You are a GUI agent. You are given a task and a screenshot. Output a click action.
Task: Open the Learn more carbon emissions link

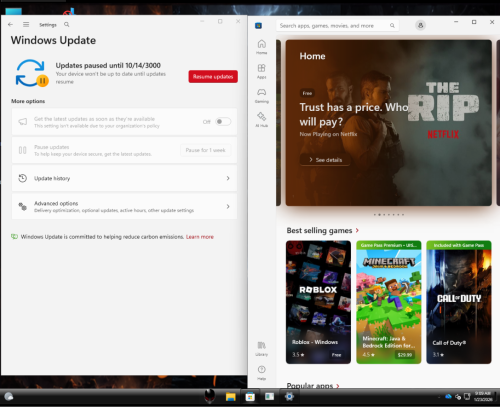(200, 237)
